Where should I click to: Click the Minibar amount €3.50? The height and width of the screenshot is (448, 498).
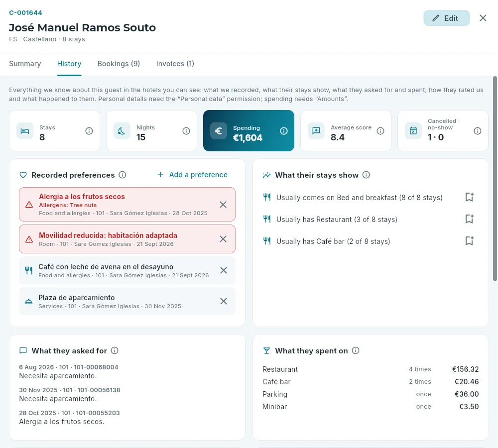point(469,406)
